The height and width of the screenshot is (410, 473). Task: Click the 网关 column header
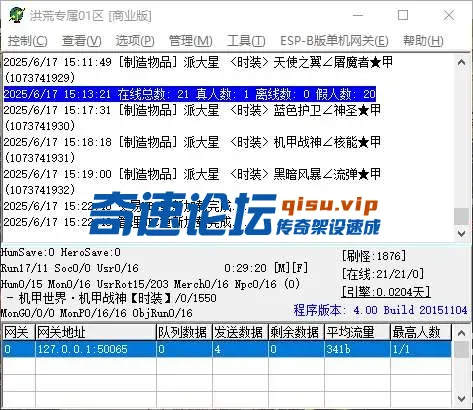18,332
